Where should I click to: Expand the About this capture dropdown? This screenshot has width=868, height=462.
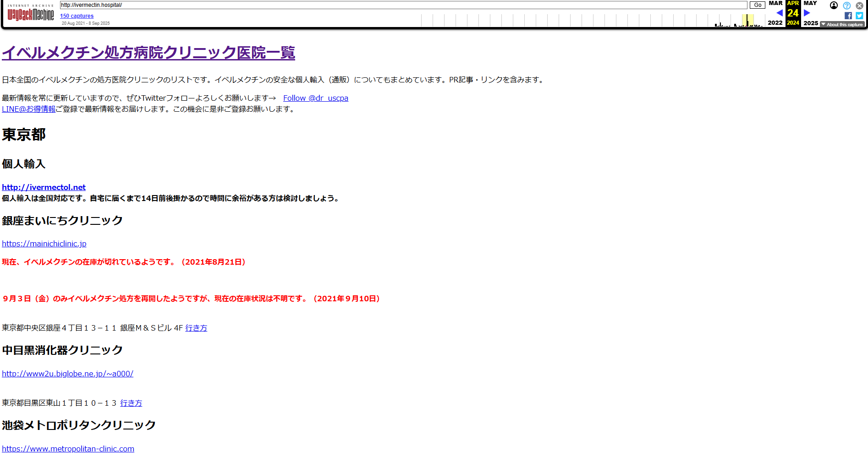click(x=842, y=24)
